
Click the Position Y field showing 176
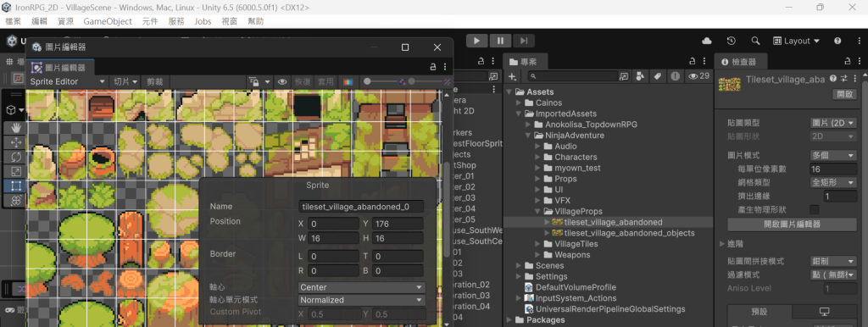(398, 224)
